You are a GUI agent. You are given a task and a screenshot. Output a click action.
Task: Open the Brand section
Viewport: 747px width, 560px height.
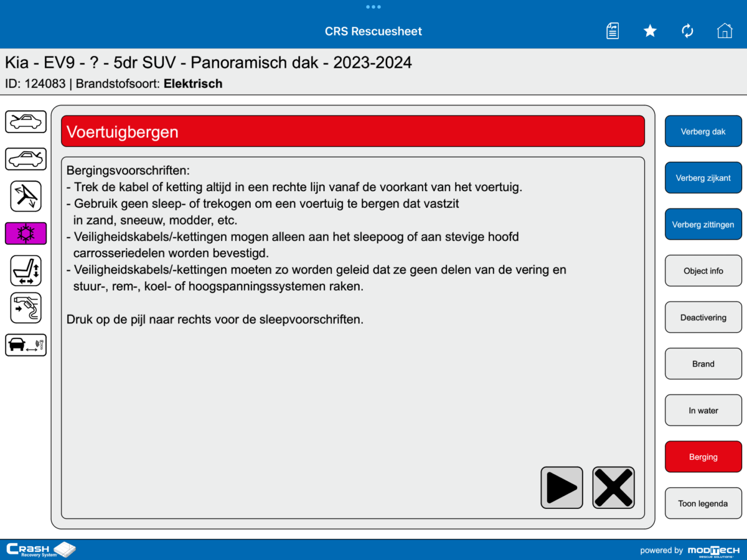pyautogui.click(x=703, y=364)
